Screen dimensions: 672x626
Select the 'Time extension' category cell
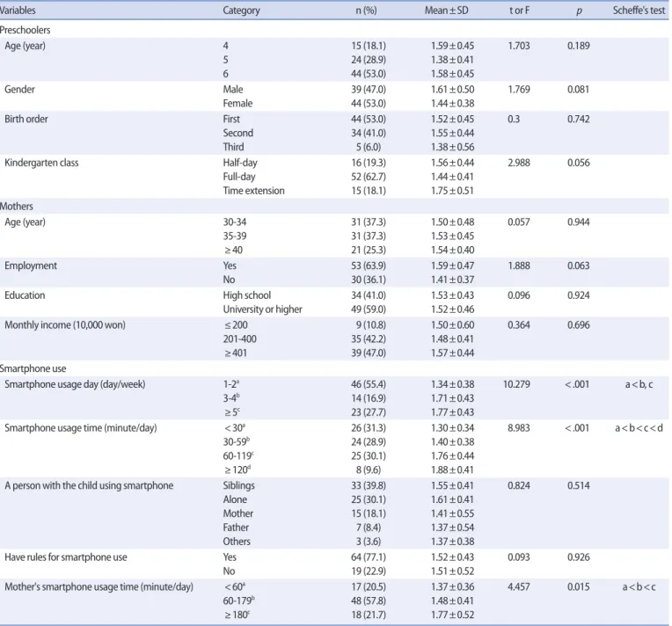[253, 191]
